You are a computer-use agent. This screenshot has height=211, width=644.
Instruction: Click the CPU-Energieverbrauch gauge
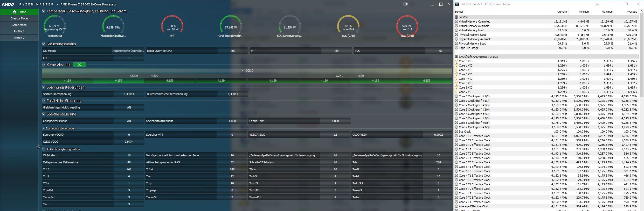[231, 26]
